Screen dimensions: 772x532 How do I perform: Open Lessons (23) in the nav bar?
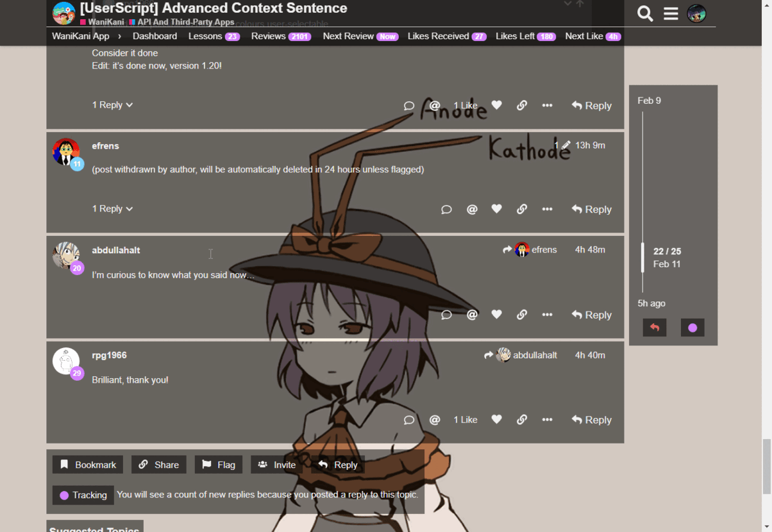coord(214,37)
